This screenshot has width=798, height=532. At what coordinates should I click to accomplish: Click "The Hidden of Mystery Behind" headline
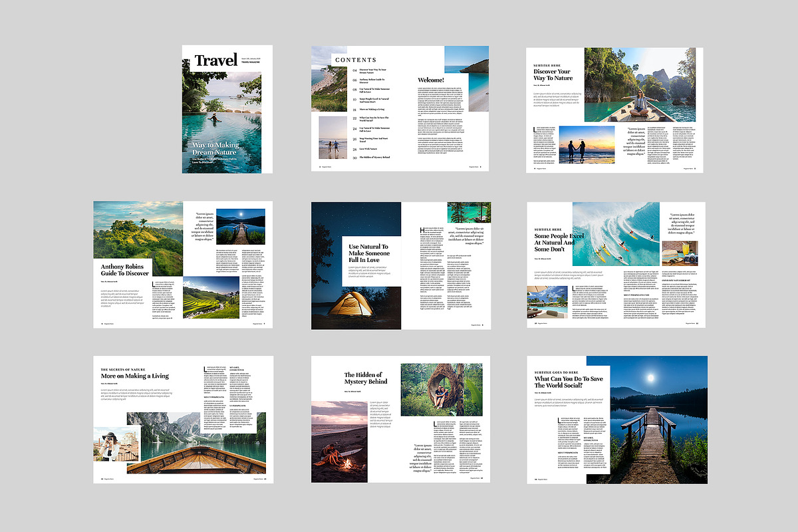point(366,378)
